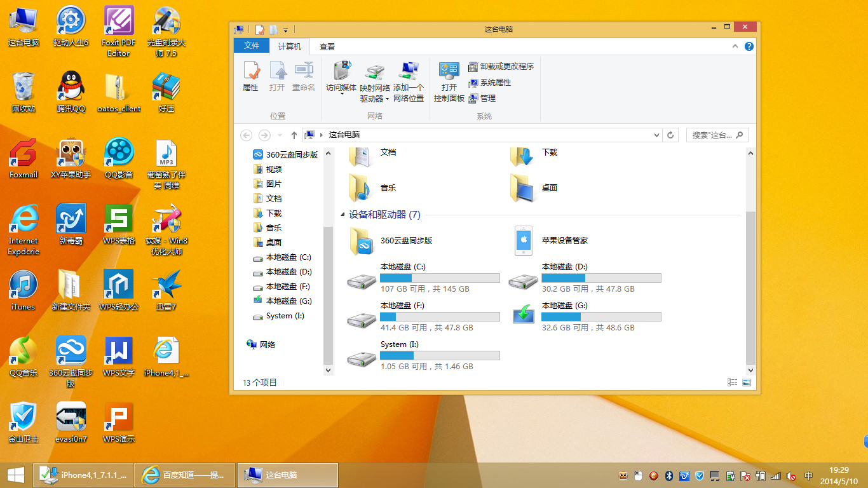This screenshot has width=868, height=488.
Task: Click 系统属性 in ribbon
Action: [490, 83]
